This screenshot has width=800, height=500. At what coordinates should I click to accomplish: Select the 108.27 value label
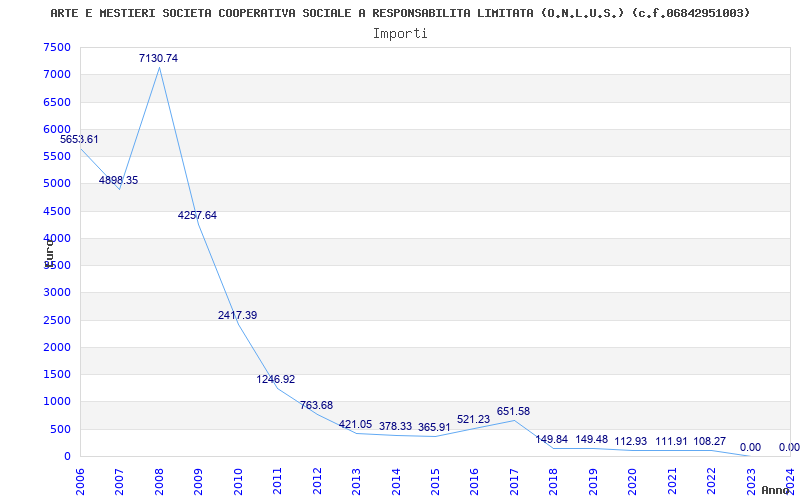709,441
